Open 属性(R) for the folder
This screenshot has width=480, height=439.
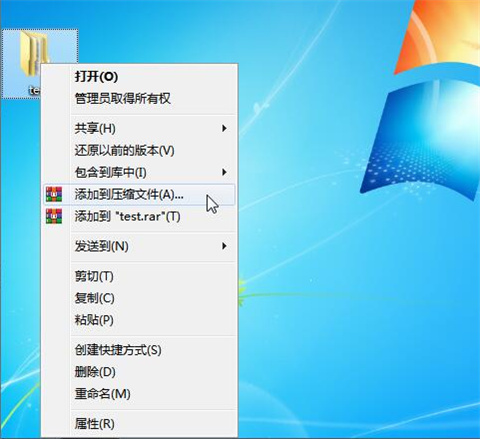click(139, 424)
